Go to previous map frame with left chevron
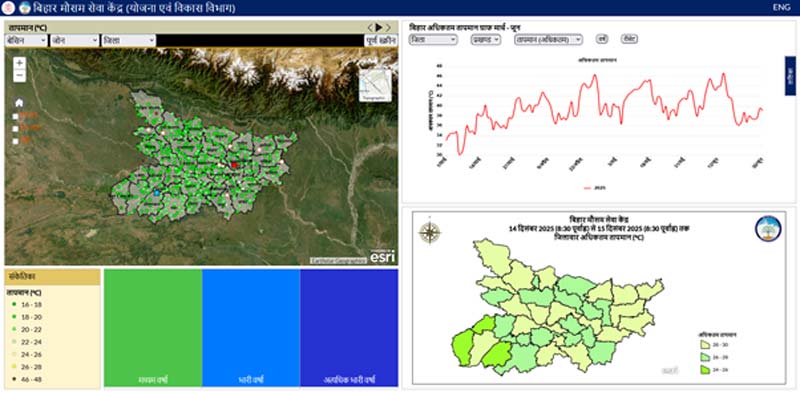The height and width of the screenshot is (393, 800). coord(370,27)
